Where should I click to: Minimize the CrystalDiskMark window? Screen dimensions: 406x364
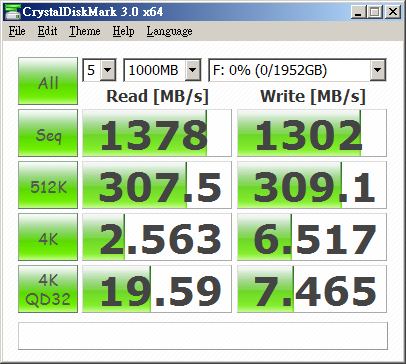[x=358, y=12]
